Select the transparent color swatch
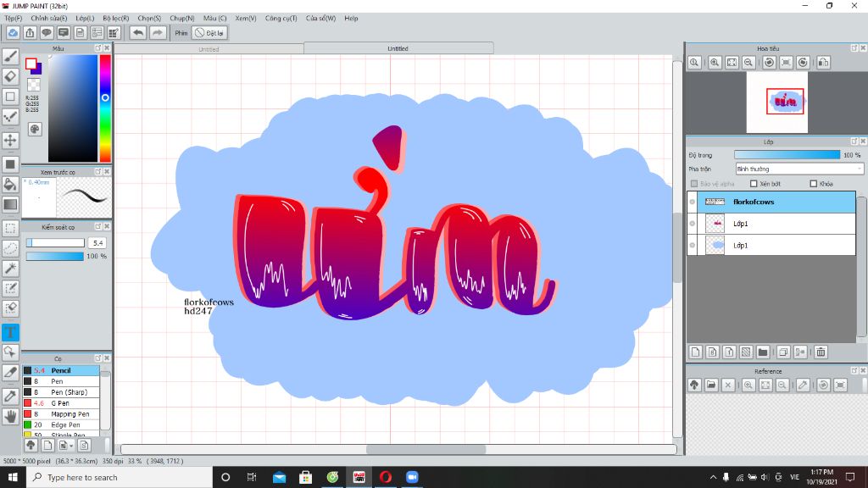The image size is (868, 488). pyautogui.click(x=34, y=86)
